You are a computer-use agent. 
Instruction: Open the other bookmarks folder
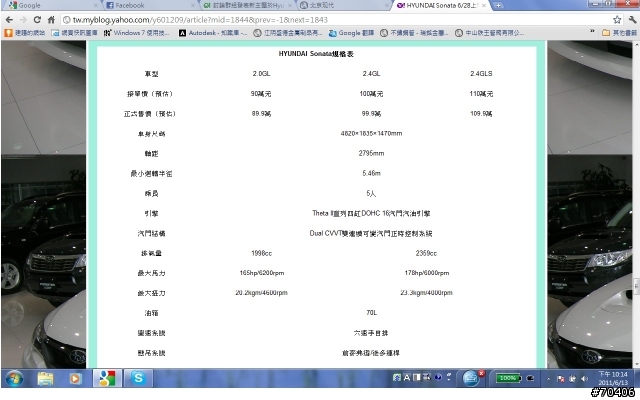click(619, 33)
